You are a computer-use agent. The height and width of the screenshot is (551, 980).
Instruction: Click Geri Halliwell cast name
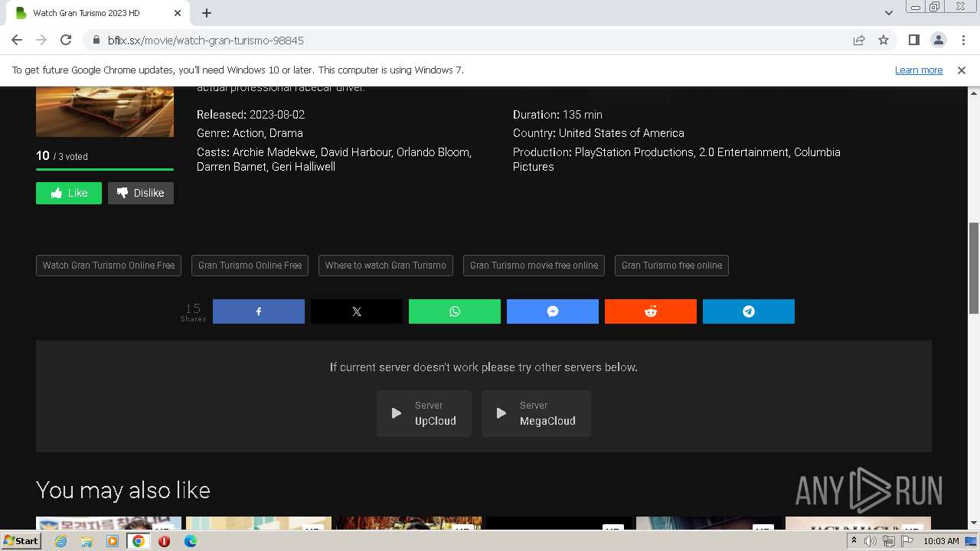tap(303, 167)
